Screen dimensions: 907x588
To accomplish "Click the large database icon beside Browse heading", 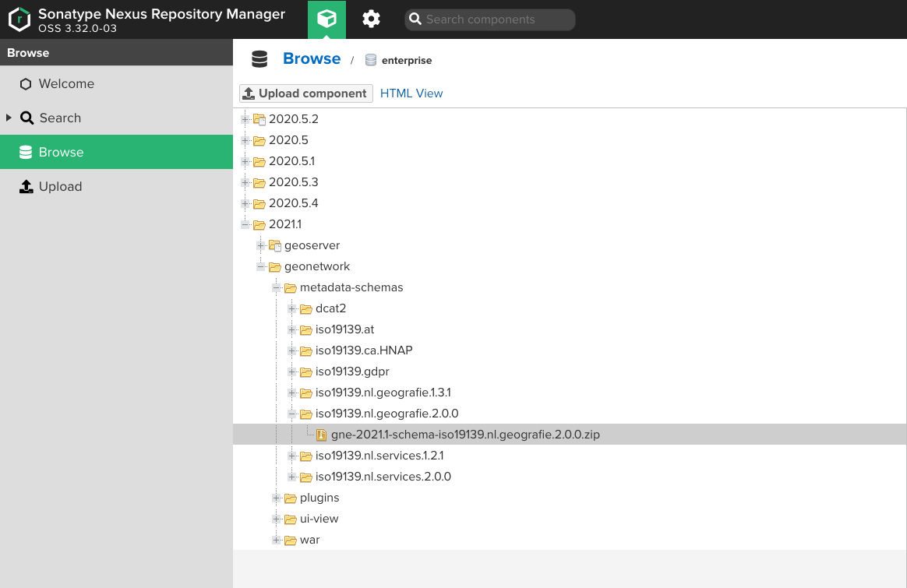I will [259, 59].
